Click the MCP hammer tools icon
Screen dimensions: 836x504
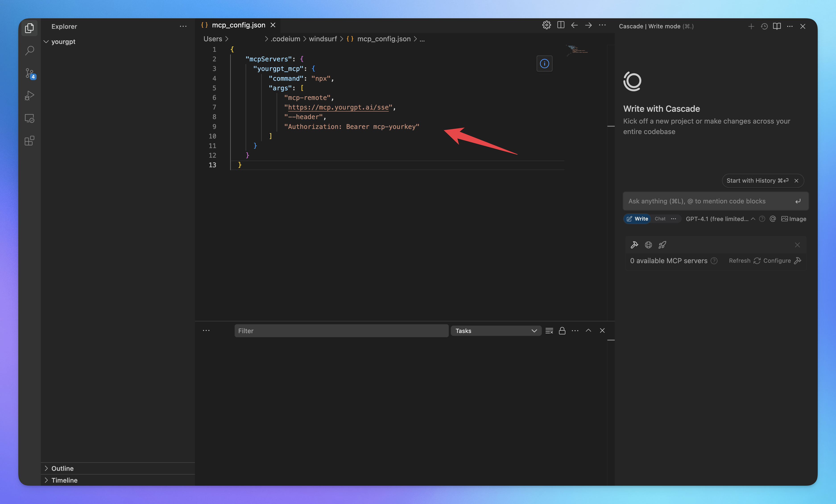(x=634, y=245)
